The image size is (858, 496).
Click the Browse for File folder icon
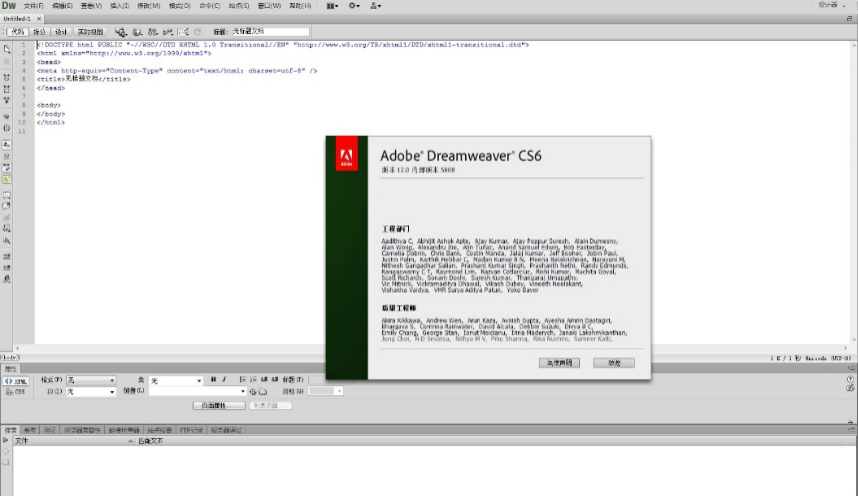coord(263,391)
